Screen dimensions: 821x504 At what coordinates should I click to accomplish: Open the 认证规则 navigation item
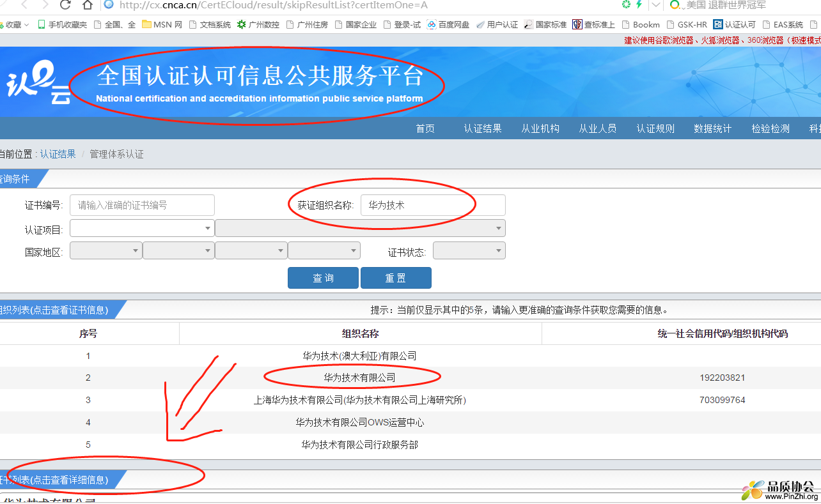coord(655,128)
